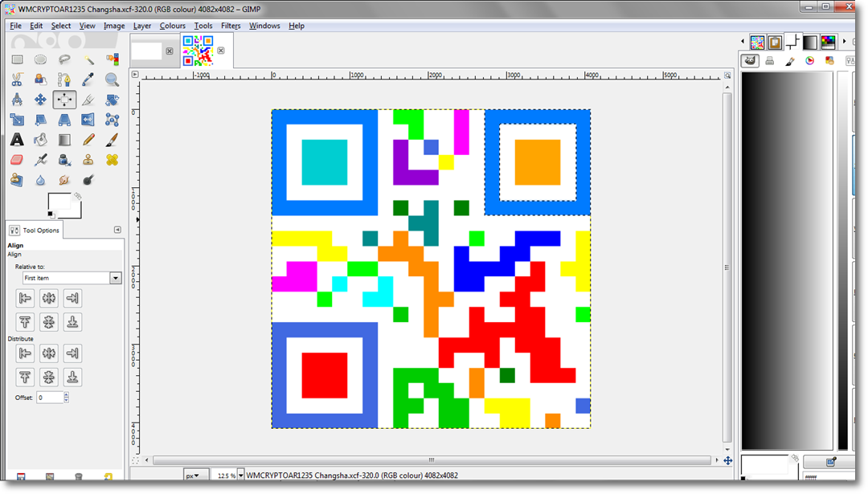Toggle zoom image when window resizes
This screenshot has height=494, width=868.
pos(727,76)
